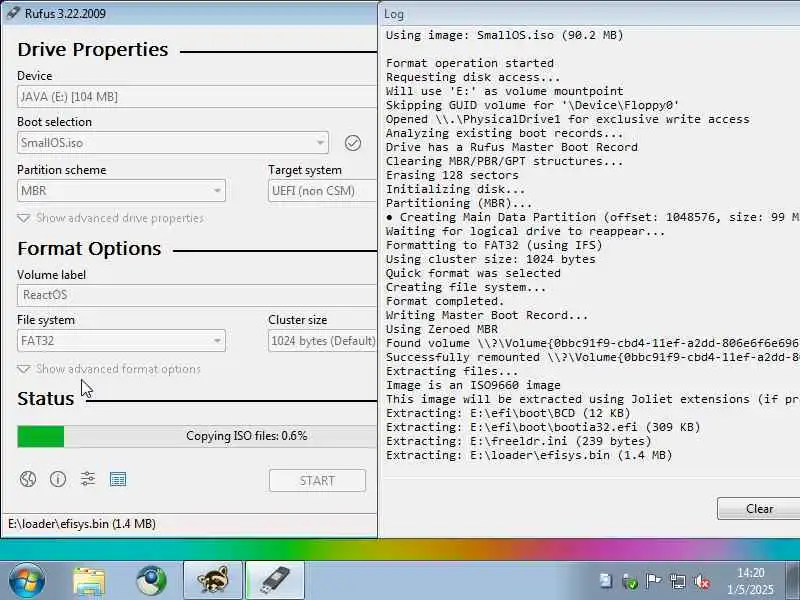The height and width of the screenshot is (600, 800).
Task: Click the log line 'Image is an ISO9660 image'
Action: tap(473, 385)
